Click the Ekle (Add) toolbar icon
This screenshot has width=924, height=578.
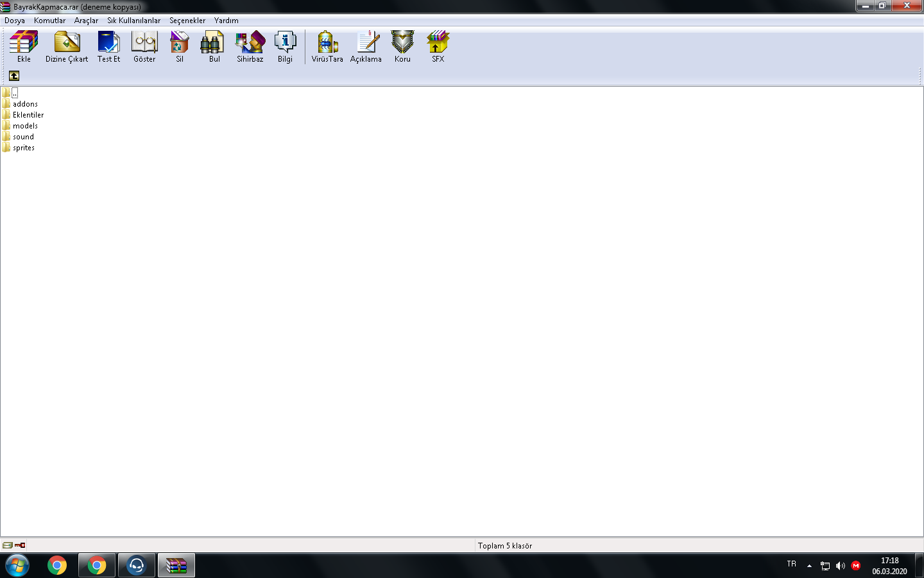(x=24, y=46)
